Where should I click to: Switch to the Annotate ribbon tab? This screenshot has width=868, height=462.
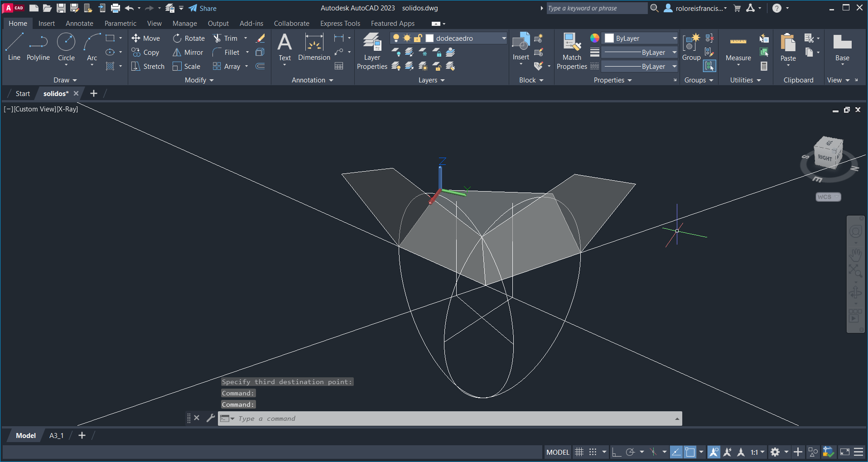pyautogui.click(x=79, y=24)
